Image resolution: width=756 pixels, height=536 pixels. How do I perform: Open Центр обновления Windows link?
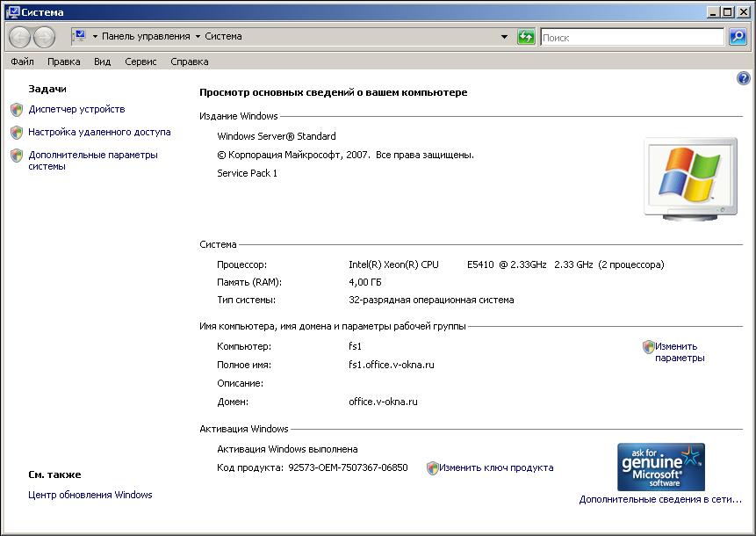pos(90,495)
